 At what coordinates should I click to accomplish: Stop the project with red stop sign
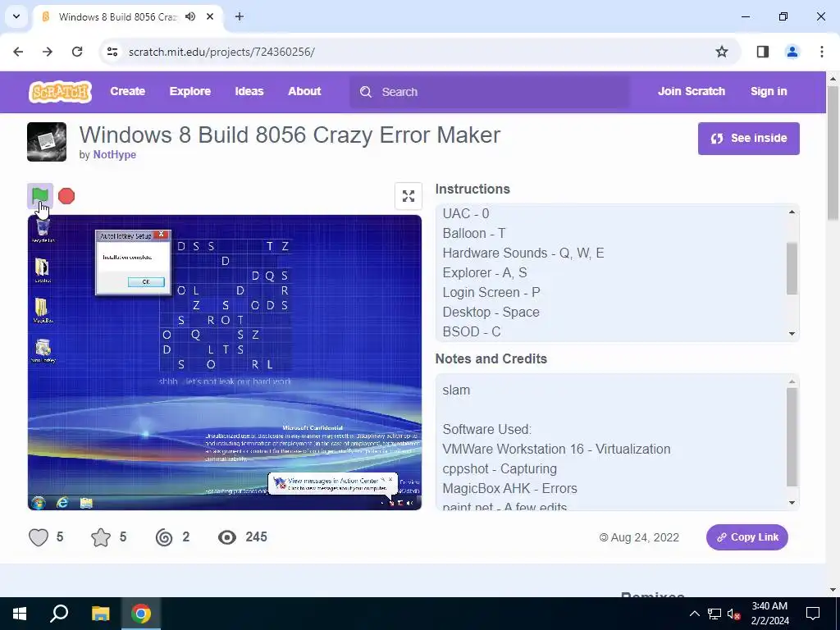coord(66,196)
